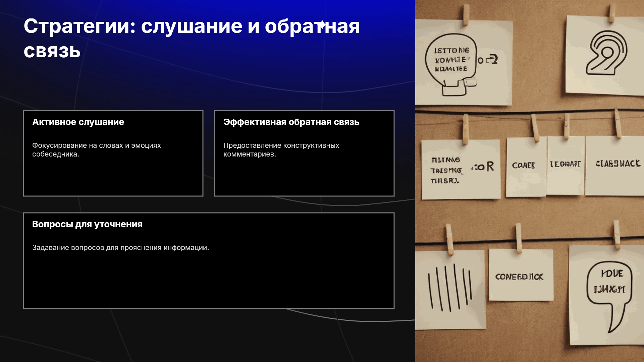The height and width of the screenshot is (362, 644).
Task: Click the 'CAAEE' paper note
Action: pyautogui.click(x=526, y=167)
